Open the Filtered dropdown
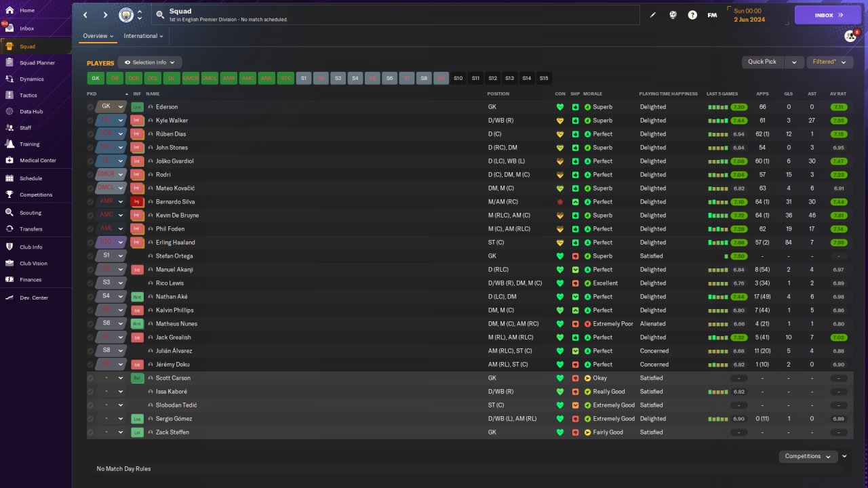The height and width of the screenshot is (488, 868). [830, 62]
